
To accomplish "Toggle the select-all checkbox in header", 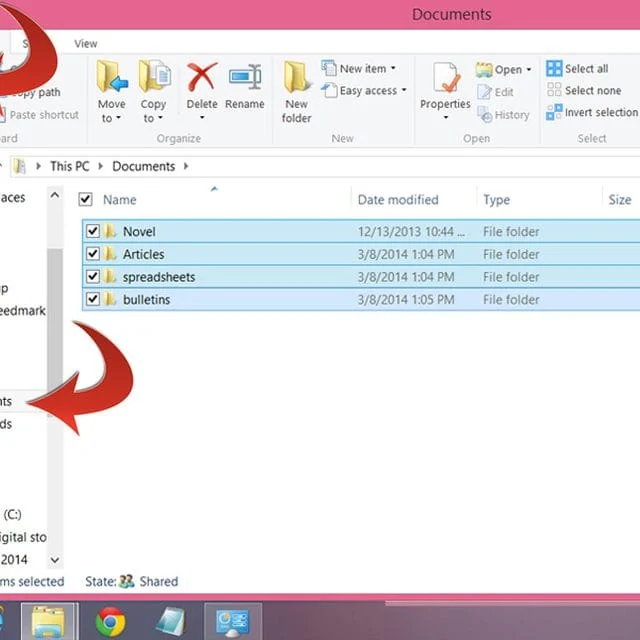I will pyautogui.click(x=85, y=200).
